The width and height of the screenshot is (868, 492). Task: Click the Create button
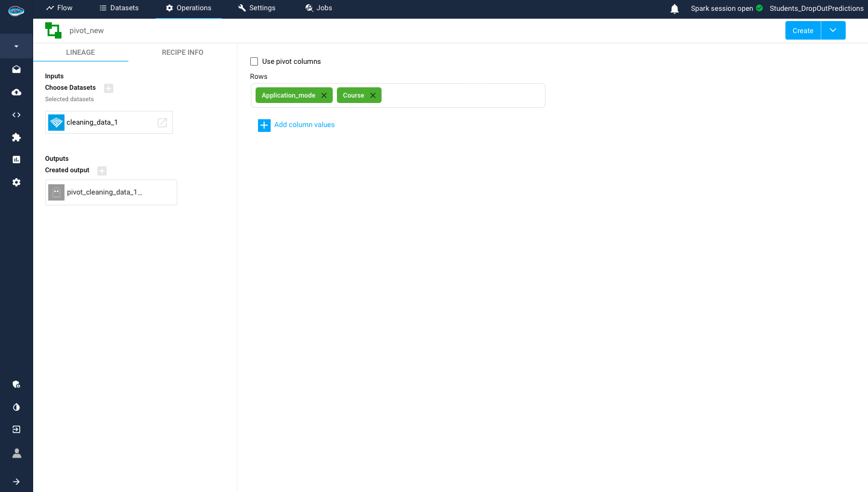pyautogui.click(x=802, y=31)
